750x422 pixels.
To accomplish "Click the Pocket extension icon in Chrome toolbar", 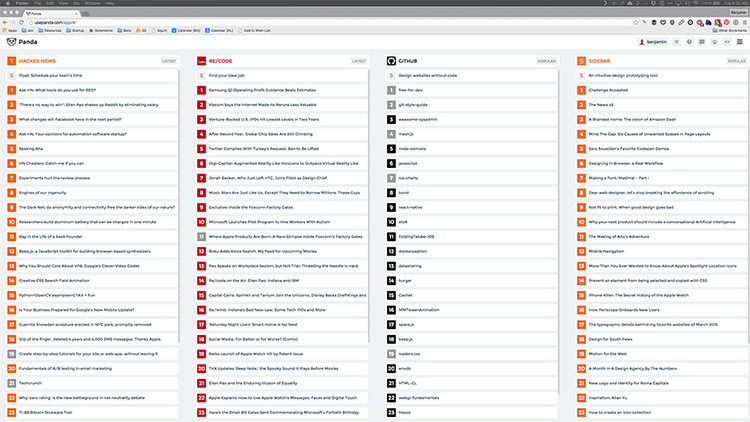I will 663,22.
